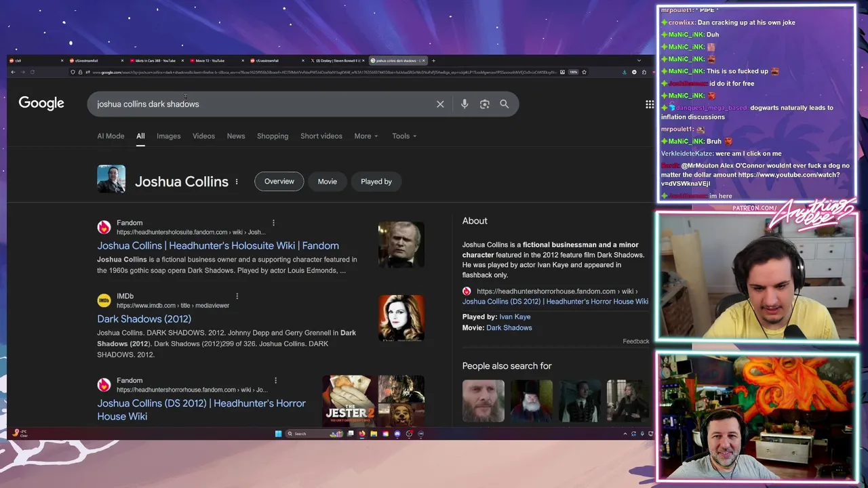Open the Google apps grid
868x488 pixels.
coord(650,104)
